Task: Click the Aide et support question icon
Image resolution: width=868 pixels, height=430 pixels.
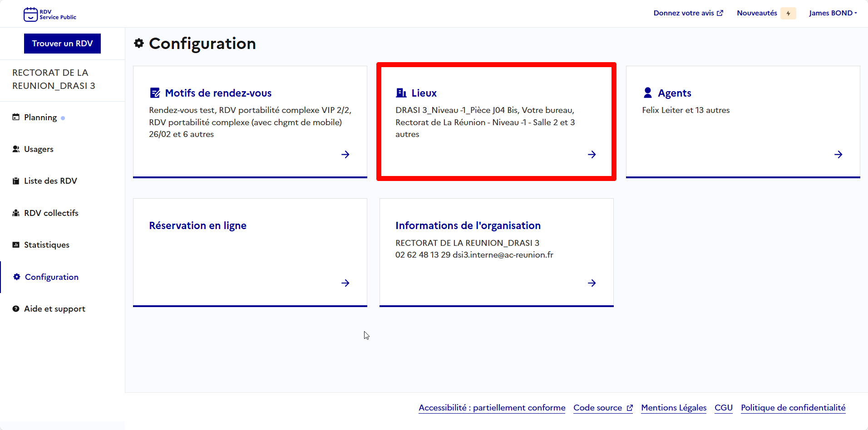Action: [16, 308]
